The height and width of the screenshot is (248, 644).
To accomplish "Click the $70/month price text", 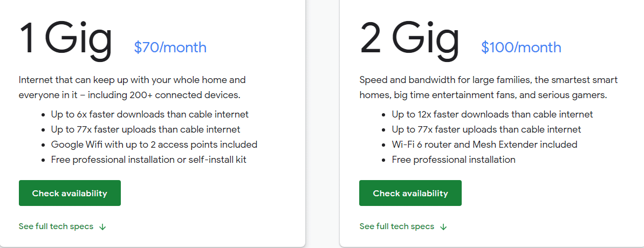I will coord(170,47).
